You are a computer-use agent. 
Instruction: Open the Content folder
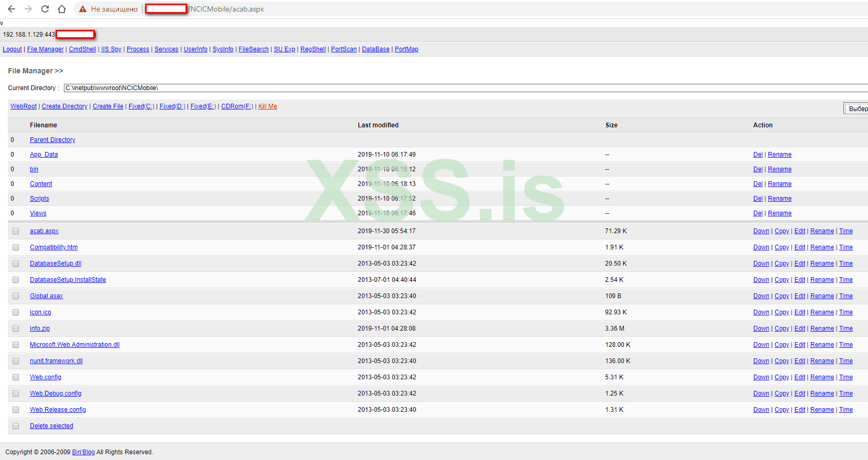(41, 184)
